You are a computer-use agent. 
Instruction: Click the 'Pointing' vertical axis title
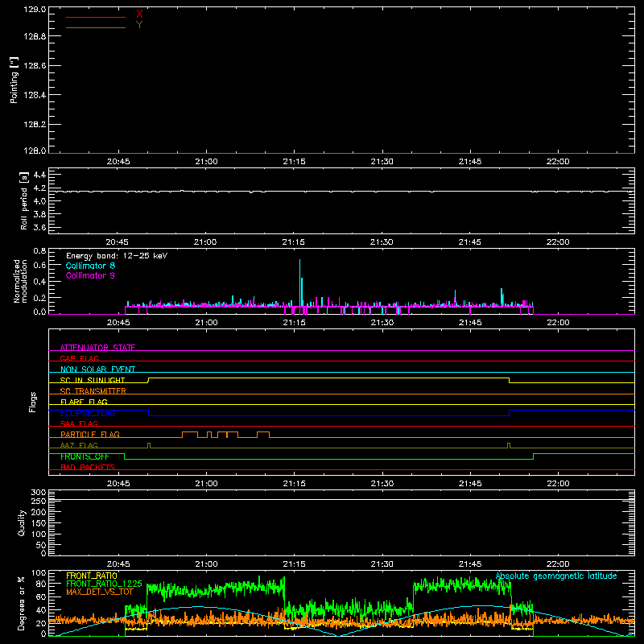click(14, 80)
